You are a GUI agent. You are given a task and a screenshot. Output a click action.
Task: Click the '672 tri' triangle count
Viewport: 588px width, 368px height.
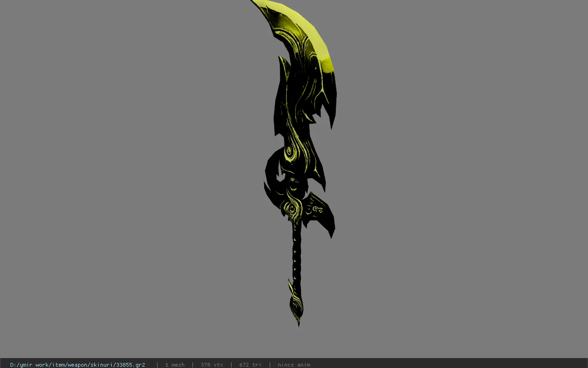(x=250, y=365)
